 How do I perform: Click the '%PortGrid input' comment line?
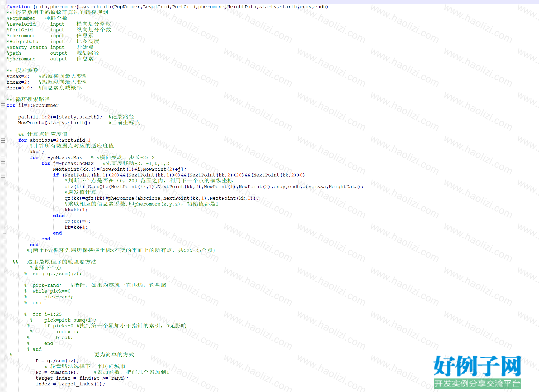click(x=59, y=30)
